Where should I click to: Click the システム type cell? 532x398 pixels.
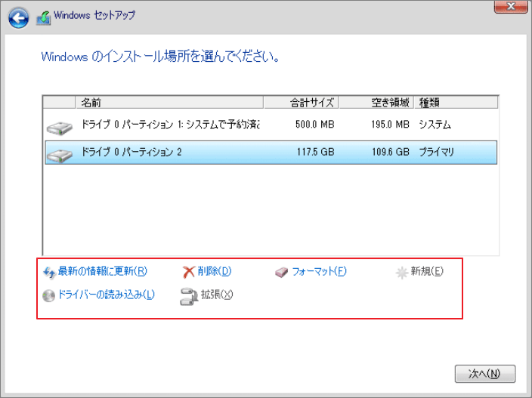click(435, 125)
